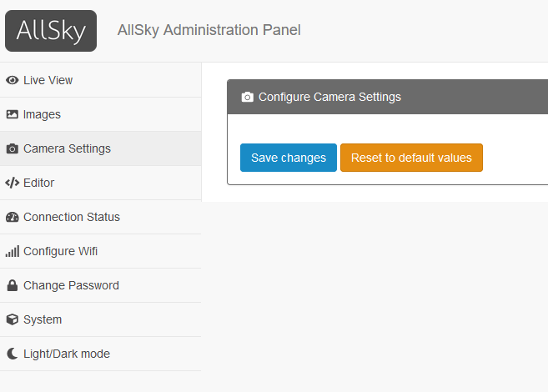Screen dimensions: 548x392
Task: Click the eye icon beside Live View
Action: pos(13,80)
